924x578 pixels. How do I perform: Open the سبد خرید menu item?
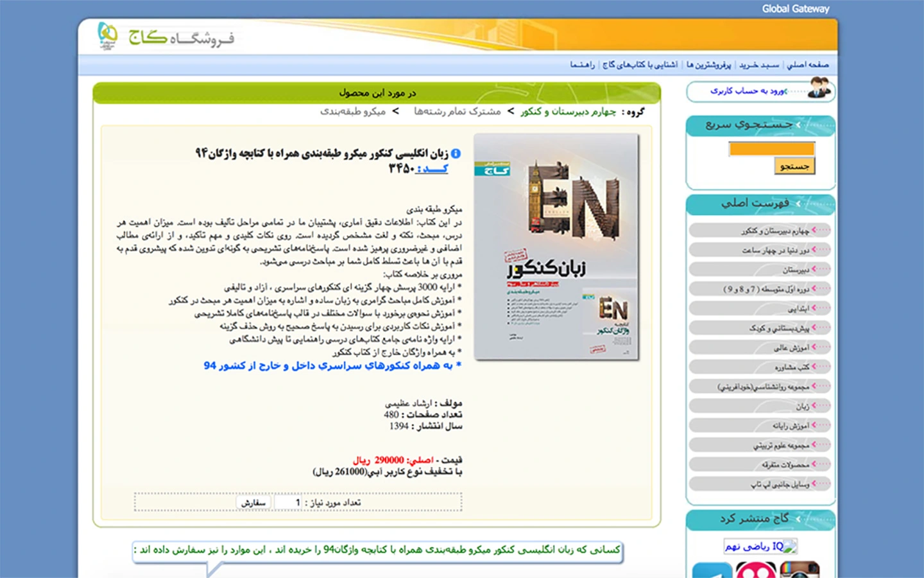(x=759, y=65)
